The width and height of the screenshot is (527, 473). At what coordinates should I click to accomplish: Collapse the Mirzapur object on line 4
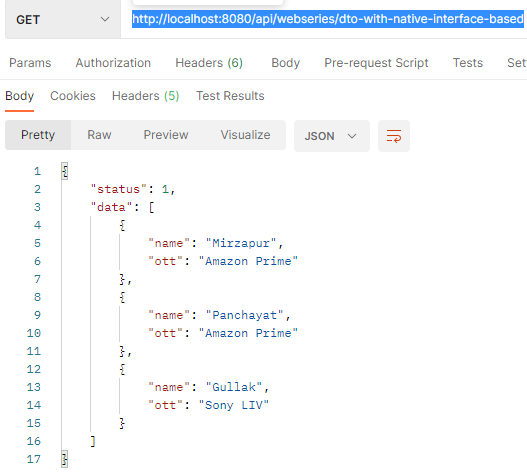122,225
